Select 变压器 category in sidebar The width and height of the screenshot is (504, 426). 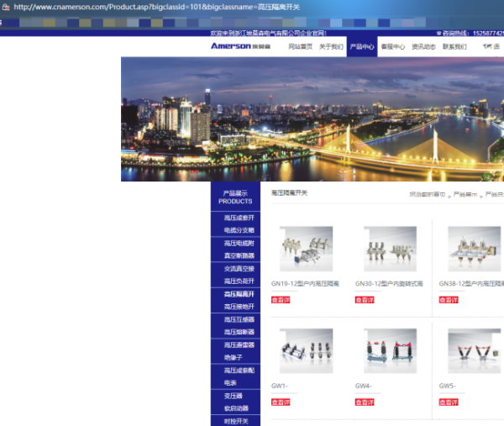coord(233,396)
